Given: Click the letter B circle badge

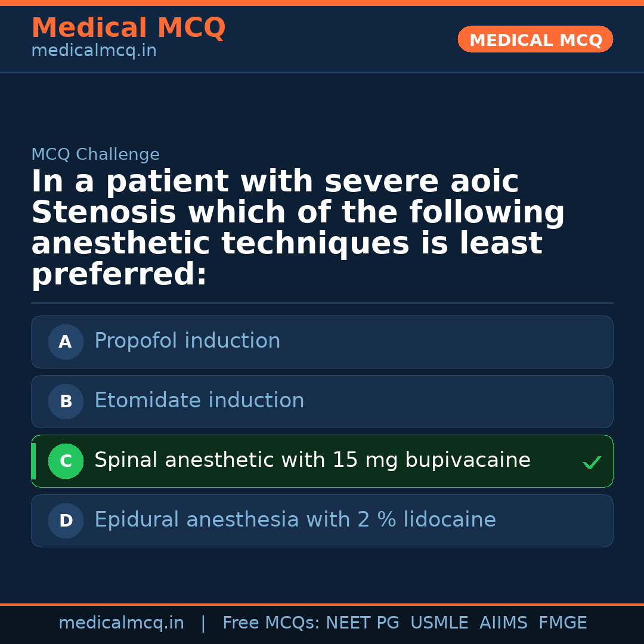Looking at the screenshot, I should click(66, 402).
